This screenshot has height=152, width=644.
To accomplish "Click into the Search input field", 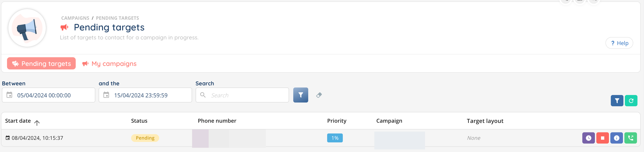I will click(247, 95).
